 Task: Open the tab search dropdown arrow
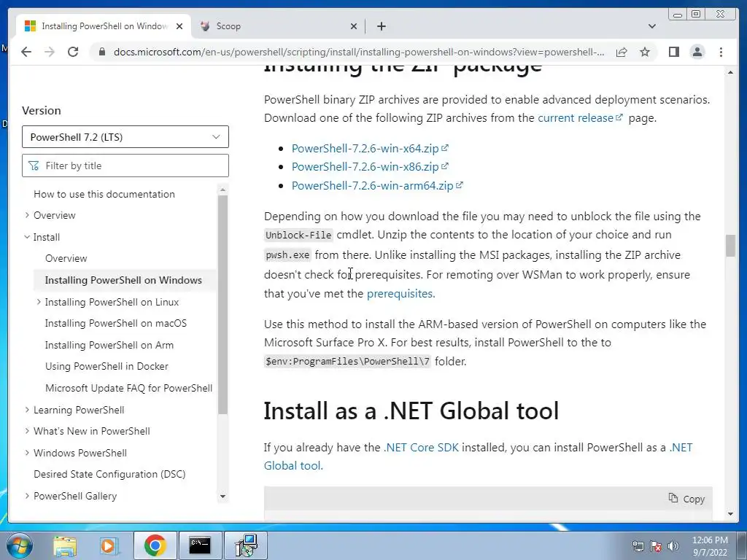click(x=651, y=26)
